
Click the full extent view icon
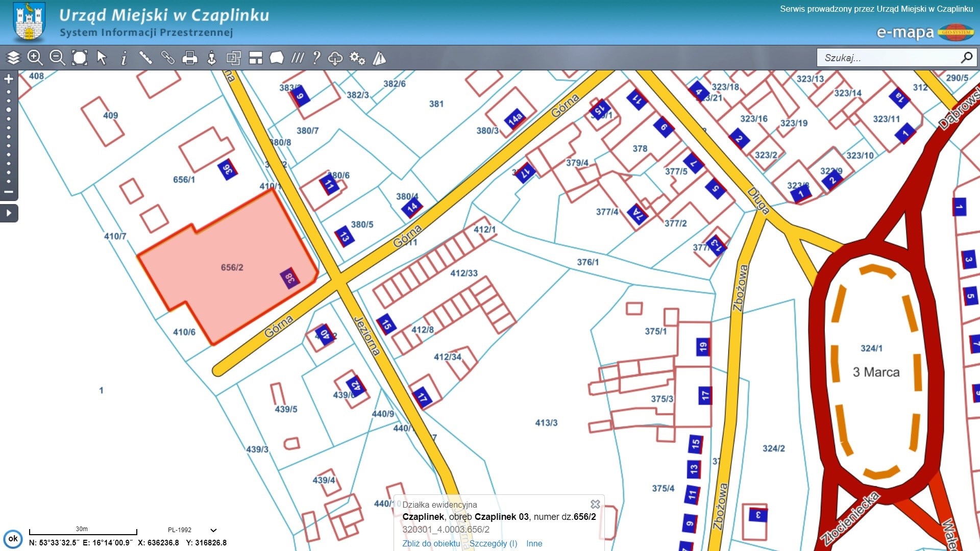click(x=80, y=58)
